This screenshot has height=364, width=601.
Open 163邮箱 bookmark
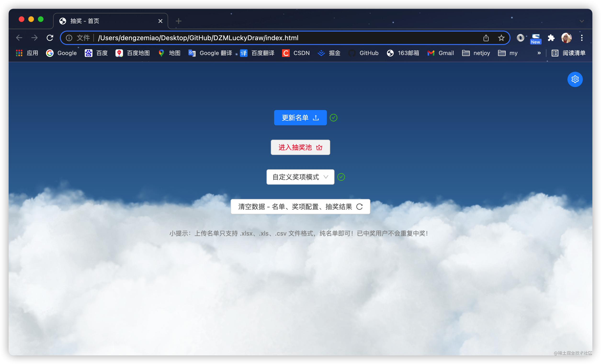tap(403, 53)
